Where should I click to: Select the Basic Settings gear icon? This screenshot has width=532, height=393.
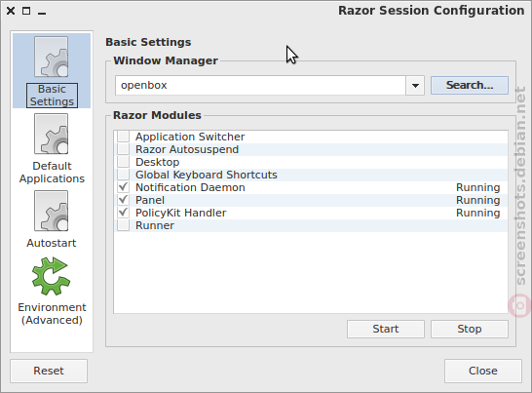pos(52,57)
